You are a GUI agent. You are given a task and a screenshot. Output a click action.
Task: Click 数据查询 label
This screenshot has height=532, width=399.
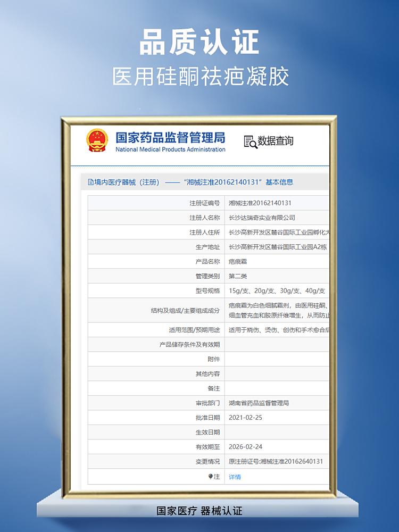click(x=275, y=141)
